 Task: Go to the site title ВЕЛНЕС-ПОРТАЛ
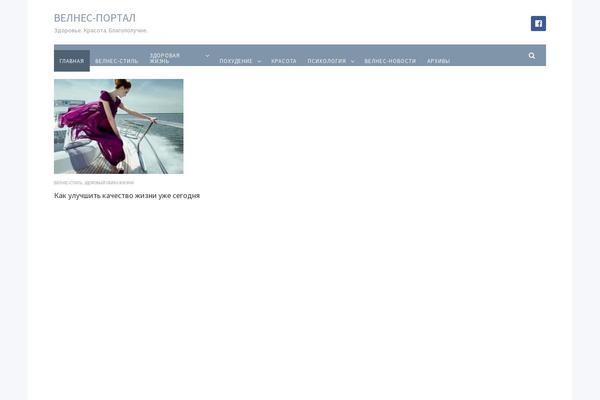click(x=95, y=18)
